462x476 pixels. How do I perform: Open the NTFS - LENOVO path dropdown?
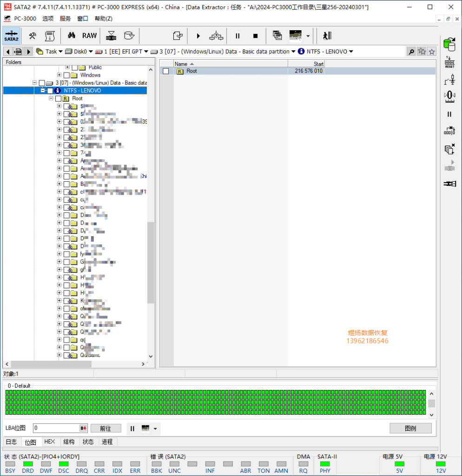[x=351, y=52]
